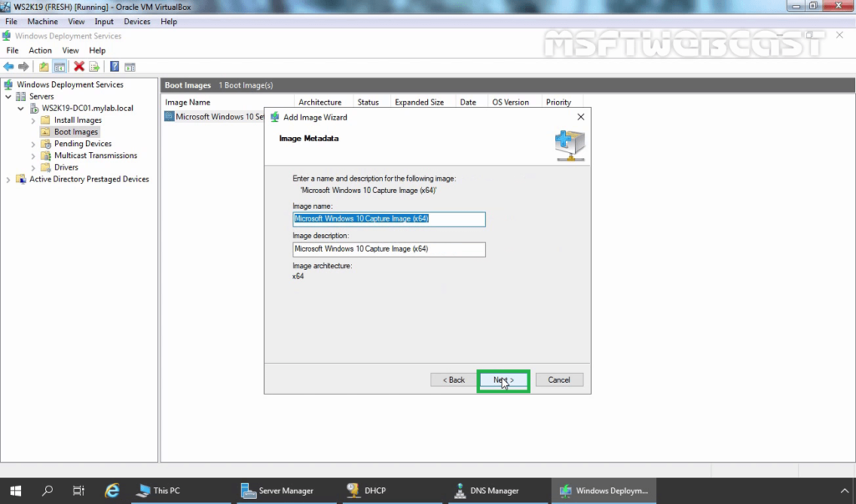856x504 pixels.
Task: Click the Multicast Transmissions folder icon
Action: 46,155
